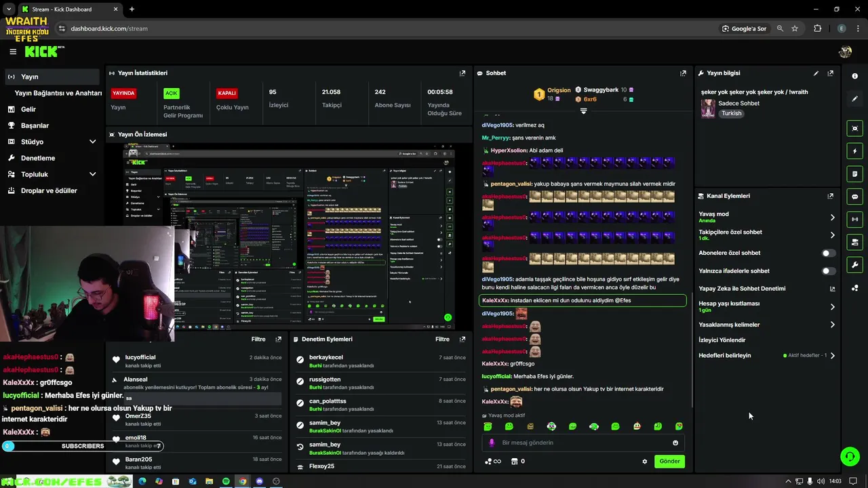868x488 pixels.
Task: Open the emoji picker in the message box
Action: tap(675, 443)
